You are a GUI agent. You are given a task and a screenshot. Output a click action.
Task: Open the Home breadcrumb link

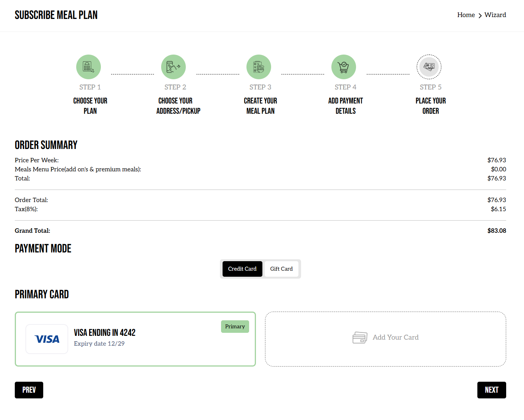tap(466, 15)
